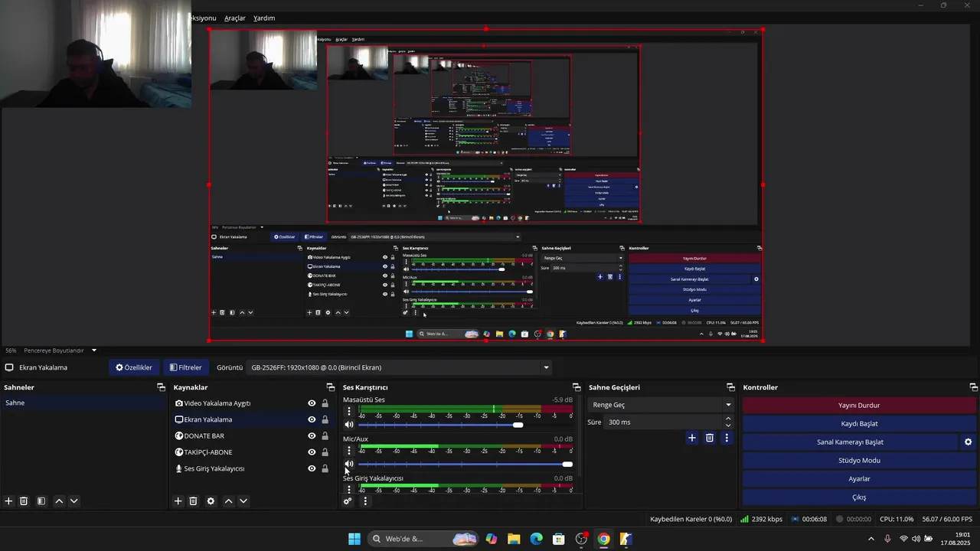The height and width of the screenshot is (551, 980).
Task: Enable Stüdyo Modu
Action: pyautogui.click(x=859, y=461)
